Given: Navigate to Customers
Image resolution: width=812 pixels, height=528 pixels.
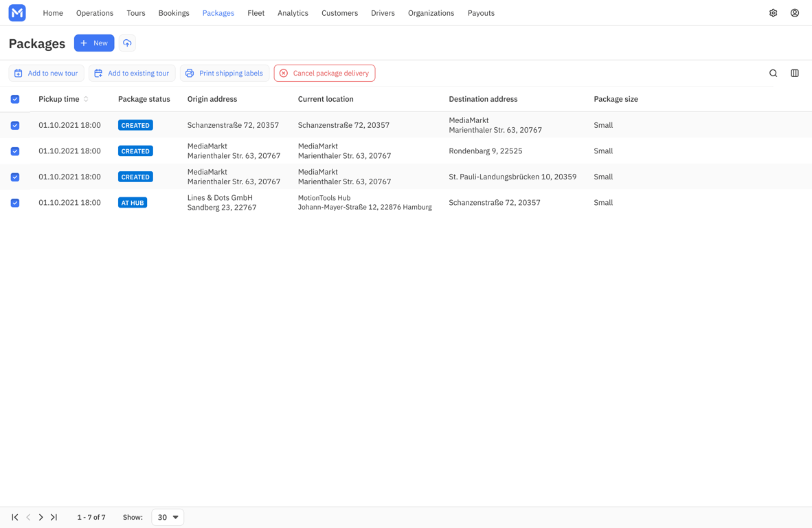Looking at the screenshot, I should click(x=340, y=13).
